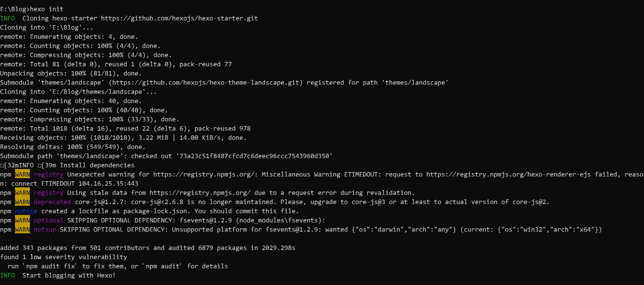Click the 'Install dependencies' text
Image resolution: width=644 pixels, height=285 pixels.
pos(97,165)
